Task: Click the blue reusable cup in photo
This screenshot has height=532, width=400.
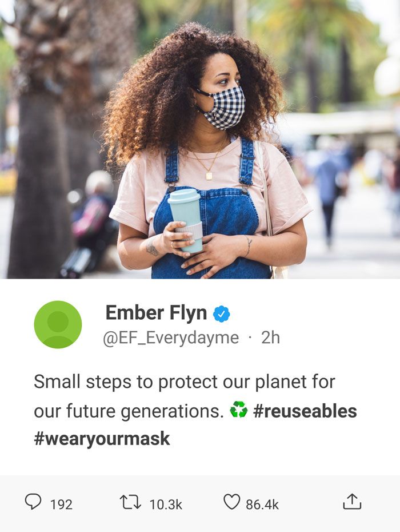Action: [186, 221]
